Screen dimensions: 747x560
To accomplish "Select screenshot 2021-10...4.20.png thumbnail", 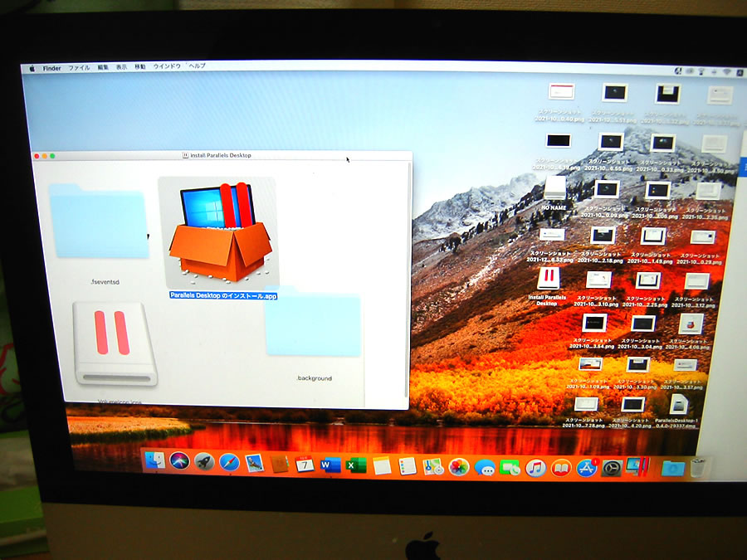I will pyautogui.click(x=632, y=405).
